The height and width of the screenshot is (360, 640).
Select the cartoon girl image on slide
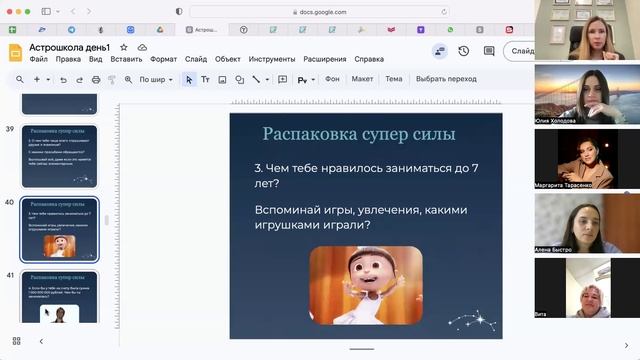[366, 285]
